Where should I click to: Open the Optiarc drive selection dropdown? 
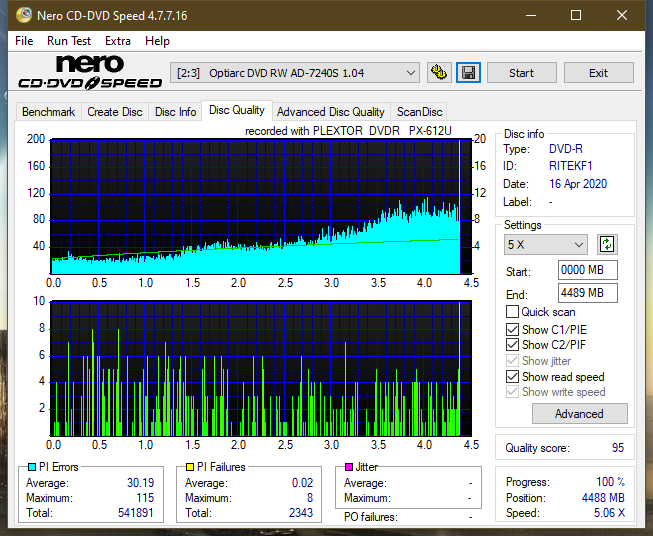(294, 73)
